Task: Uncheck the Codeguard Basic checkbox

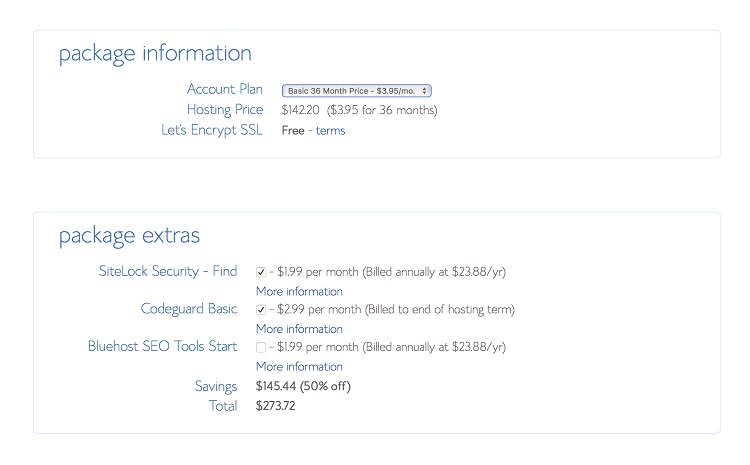Action: [261, 310]
